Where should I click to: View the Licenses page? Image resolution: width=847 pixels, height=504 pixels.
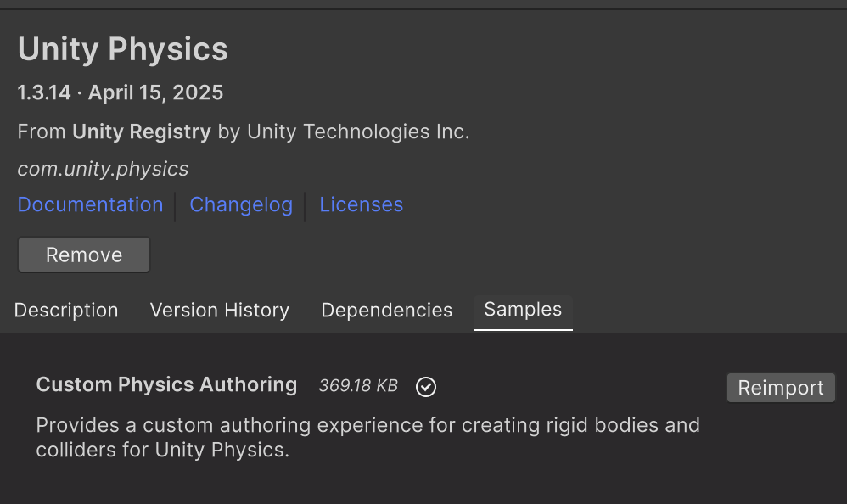click(x=361, y=204)
